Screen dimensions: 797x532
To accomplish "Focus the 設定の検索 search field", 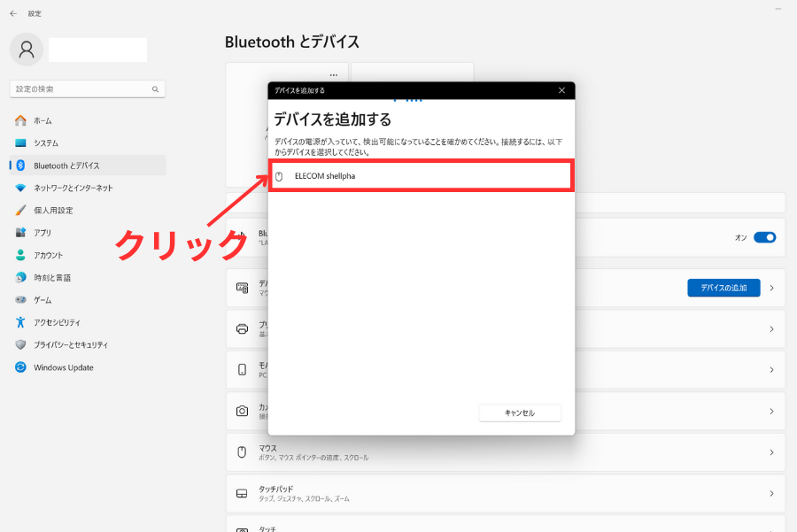I will (x=88, y=89).
